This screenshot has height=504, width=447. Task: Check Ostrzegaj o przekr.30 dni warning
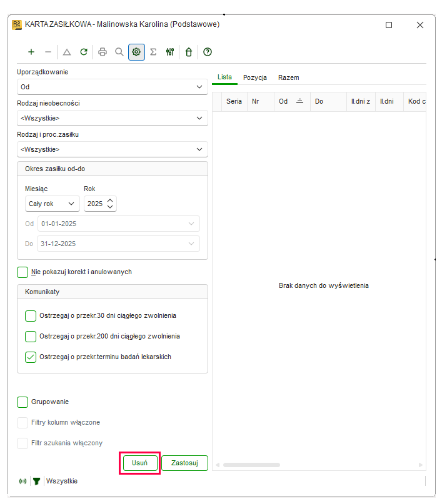(x=31, y=315)
